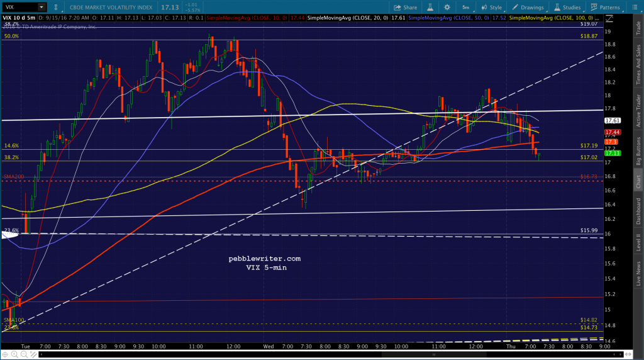Screen dimensions: 644x360
Task: Open the Patterns menu
Action: point(606,8)
